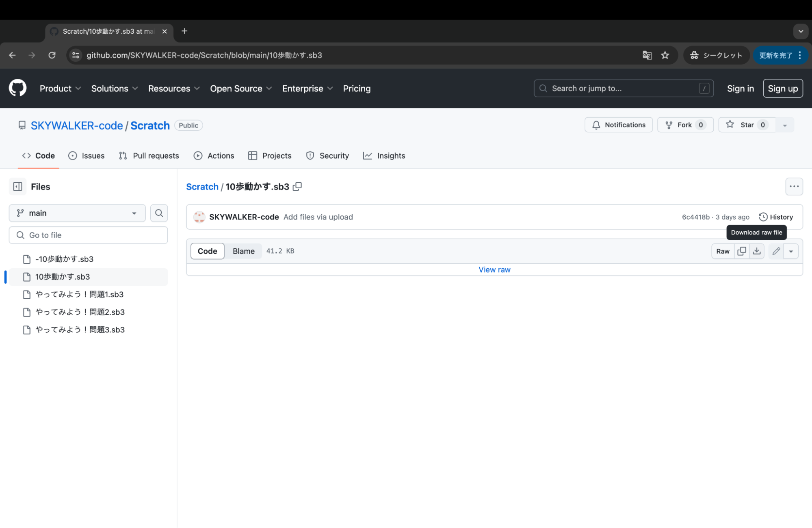Expand the Solutions menu
The height and width of the screenshot is (528, 812).
pos(115,88)
